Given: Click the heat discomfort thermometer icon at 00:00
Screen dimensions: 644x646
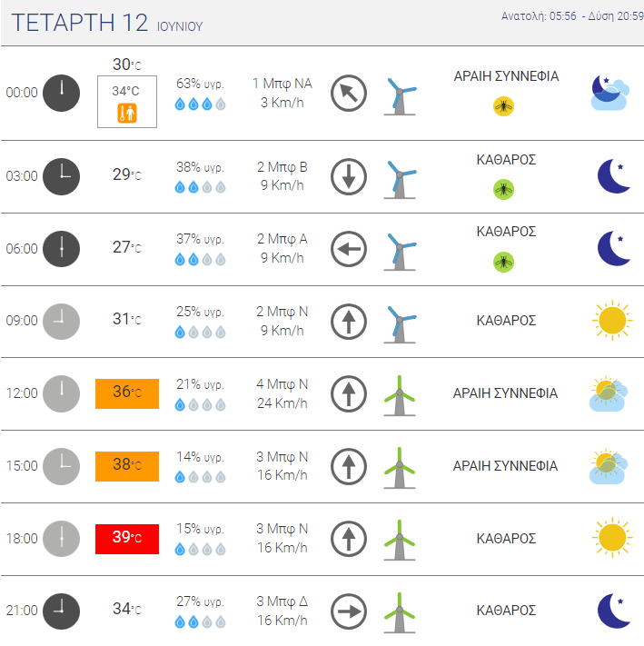Looking at the screenshot, I should [127, 113].
